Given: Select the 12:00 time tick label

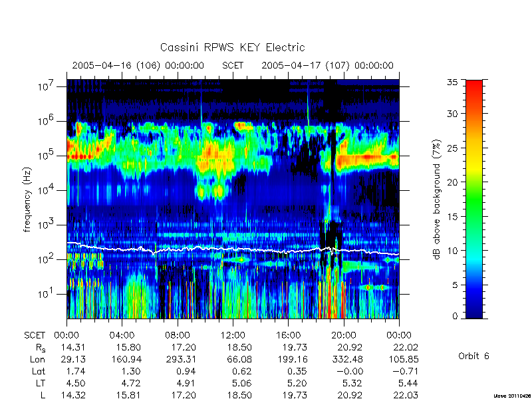Looking at the screenshot, I should pos(233,336).
